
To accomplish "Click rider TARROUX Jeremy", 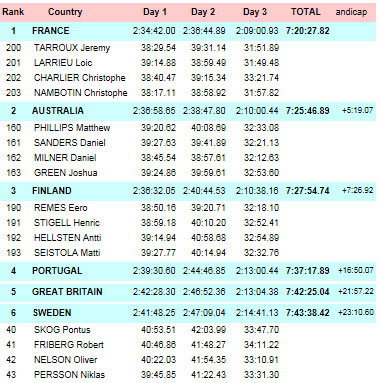I will [x=72, y=48].
